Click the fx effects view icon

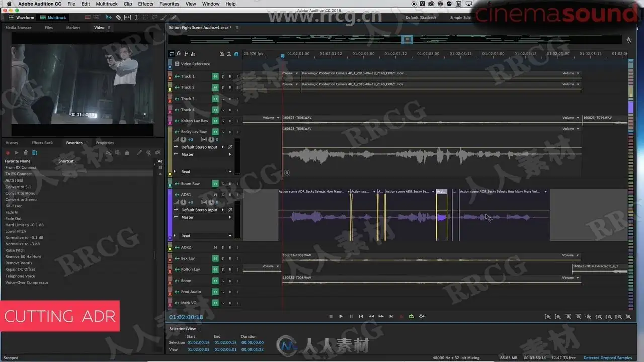click(x=179, y=54)
